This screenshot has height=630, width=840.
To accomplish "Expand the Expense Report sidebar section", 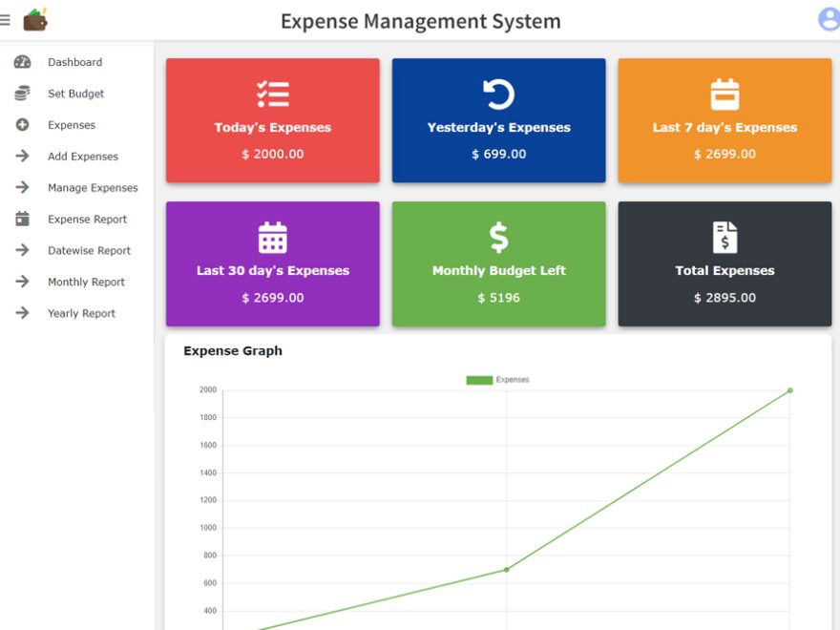I will [87, 220].
